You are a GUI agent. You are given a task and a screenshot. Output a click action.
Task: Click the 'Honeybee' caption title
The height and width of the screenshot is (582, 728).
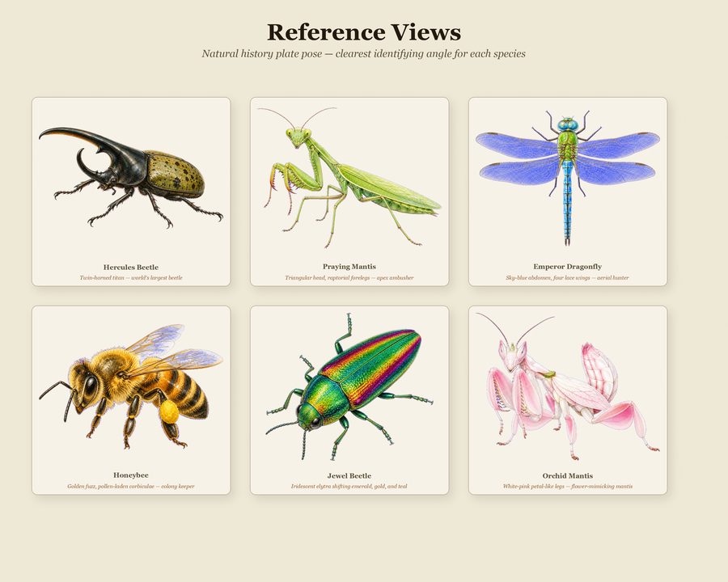click(x=131, y=475)
